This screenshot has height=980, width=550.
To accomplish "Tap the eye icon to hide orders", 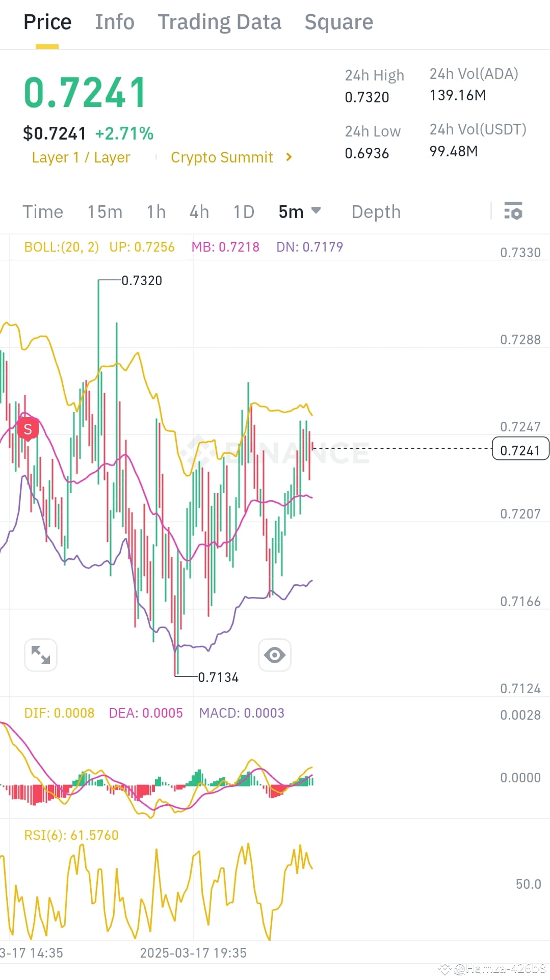I will tap(275, 655).
